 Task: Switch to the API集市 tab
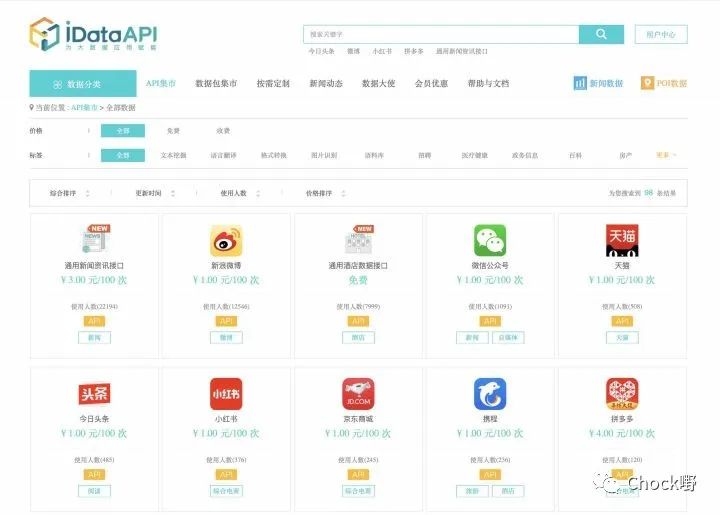161,84
